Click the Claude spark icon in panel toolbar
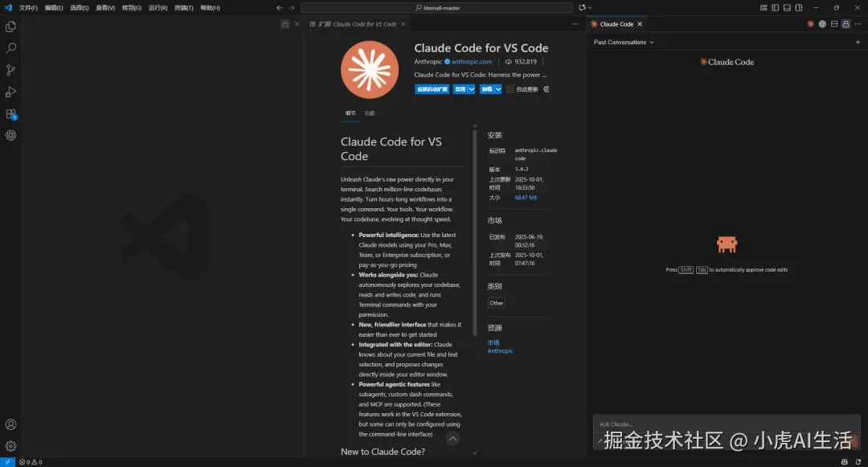 (x=810, y=24)
